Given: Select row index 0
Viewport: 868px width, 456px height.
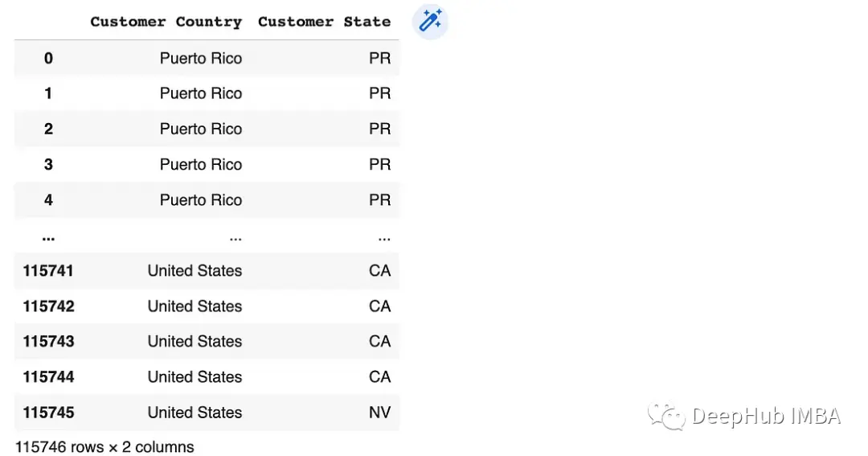Looking at the screenshot, I should pos(48,58).
